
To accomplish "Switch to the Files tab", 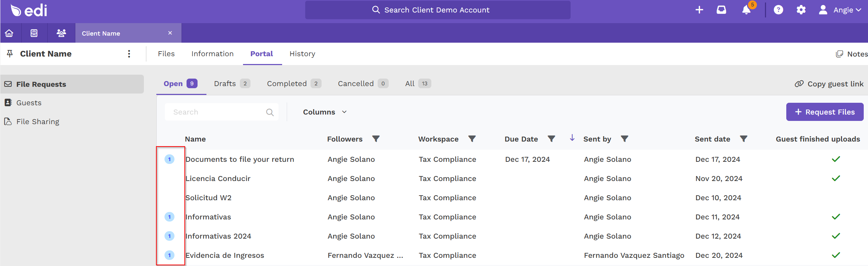I will tap(166, 54).
